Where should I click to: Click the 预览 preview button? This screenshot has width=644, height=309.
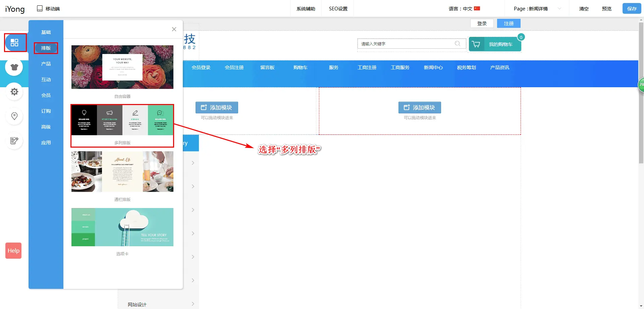coord(606,9)
